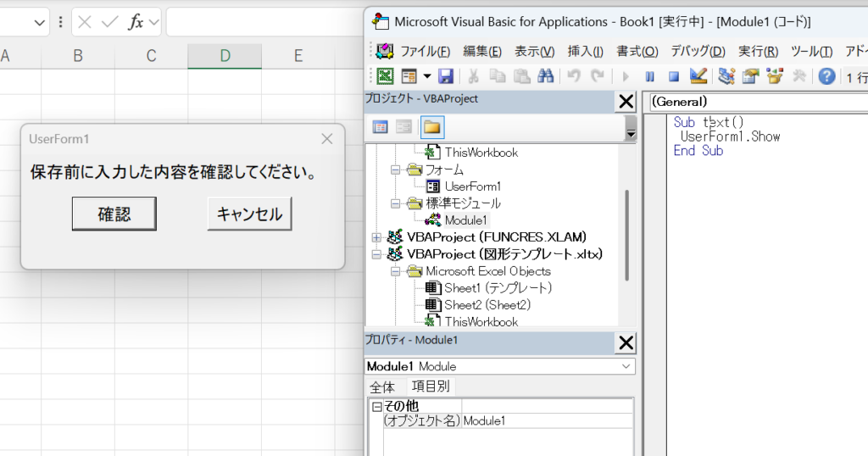Collapse the 標準モジュール folder
Image resolution: width=868 pixels, height=456 pixels.
coord(395,203)
